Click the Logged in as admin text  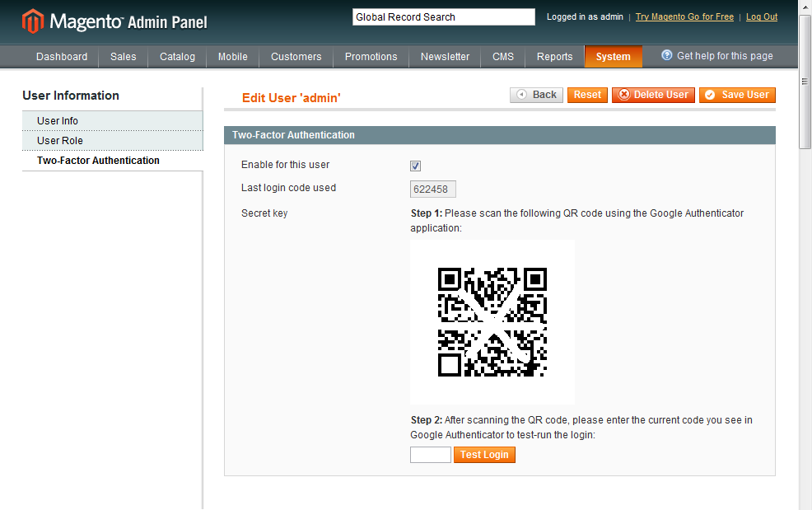[586, 16]
